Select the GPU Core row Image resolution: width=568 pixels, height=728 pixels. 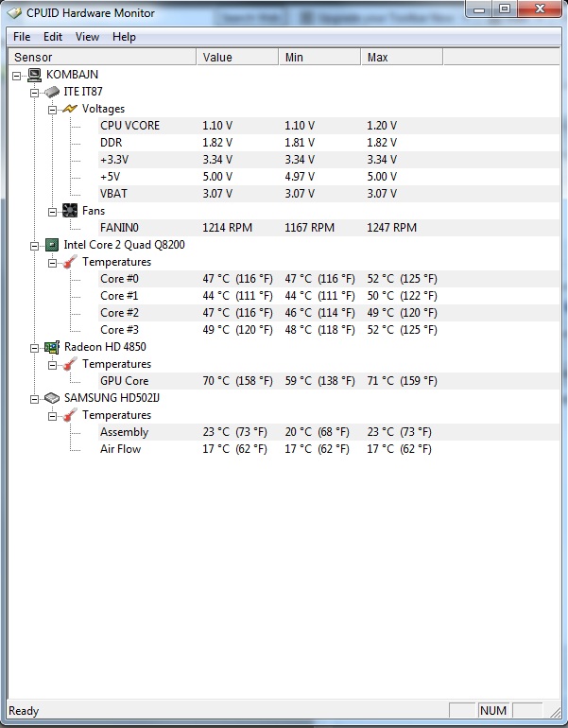(x=329, y=381)
